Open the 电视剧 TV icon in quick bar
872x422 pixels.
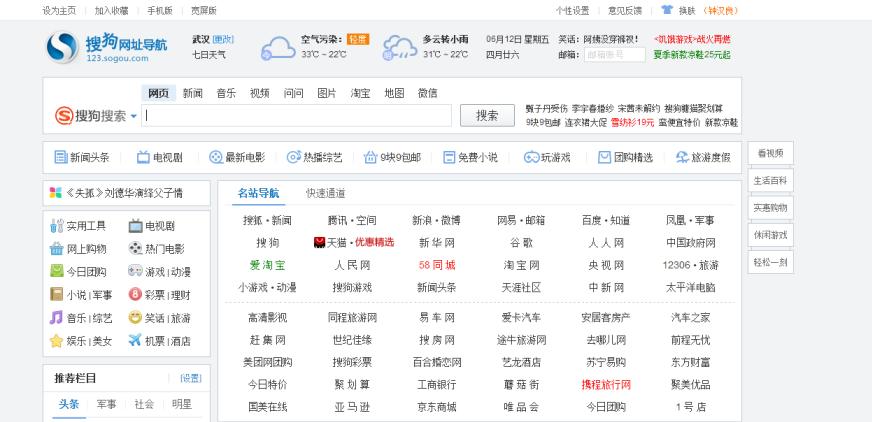[143, 157]
